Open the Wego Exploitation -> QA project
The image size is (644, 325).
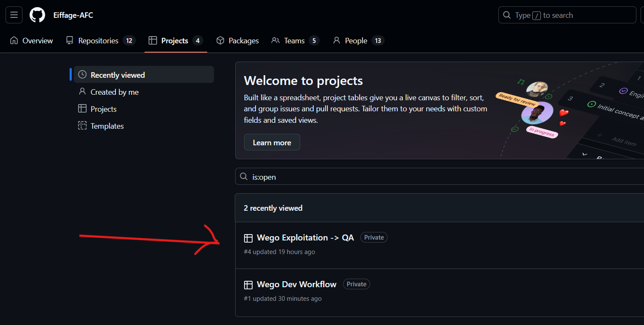coord(305,238)
